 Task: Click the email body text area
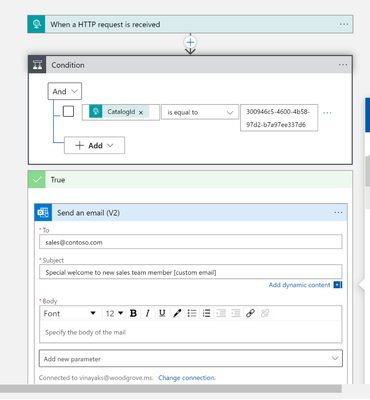pyautogui.click(x=191, y=332)
